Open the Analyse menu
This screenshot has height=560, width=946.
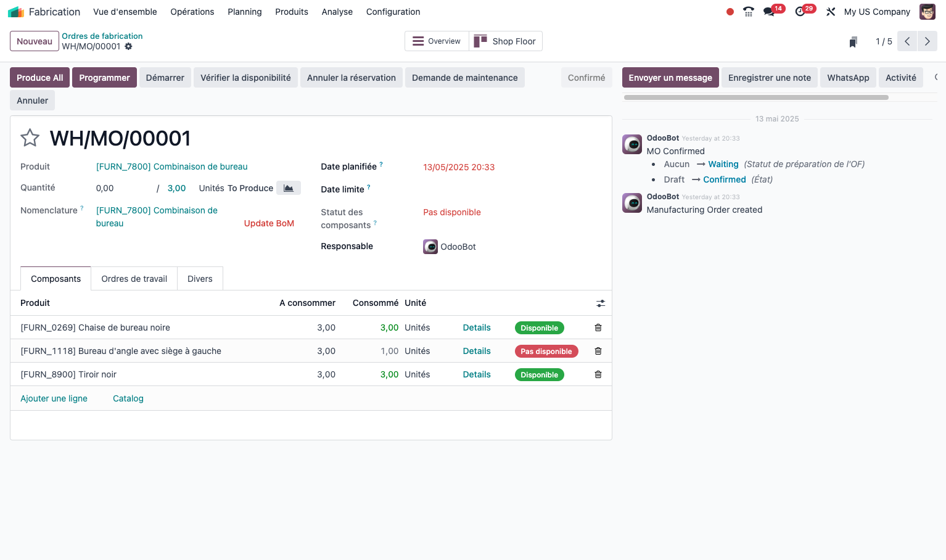click(337, 12)
